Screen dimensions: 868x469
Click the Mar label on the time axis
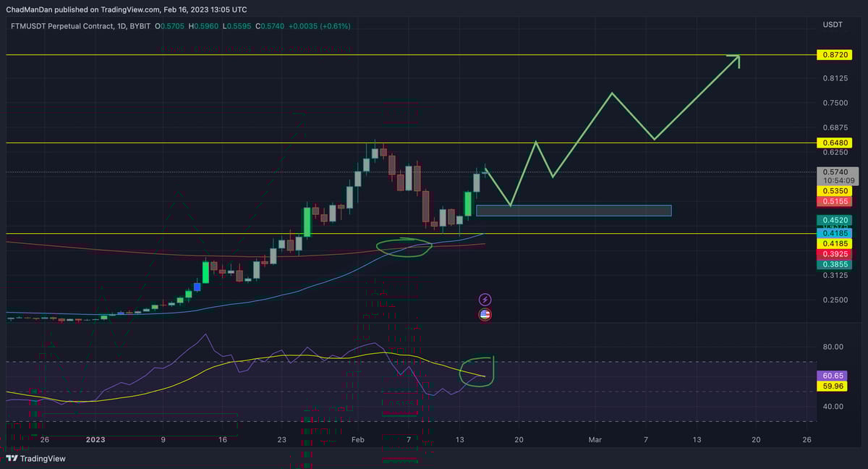pyautogui.click(x=595, y=439)
